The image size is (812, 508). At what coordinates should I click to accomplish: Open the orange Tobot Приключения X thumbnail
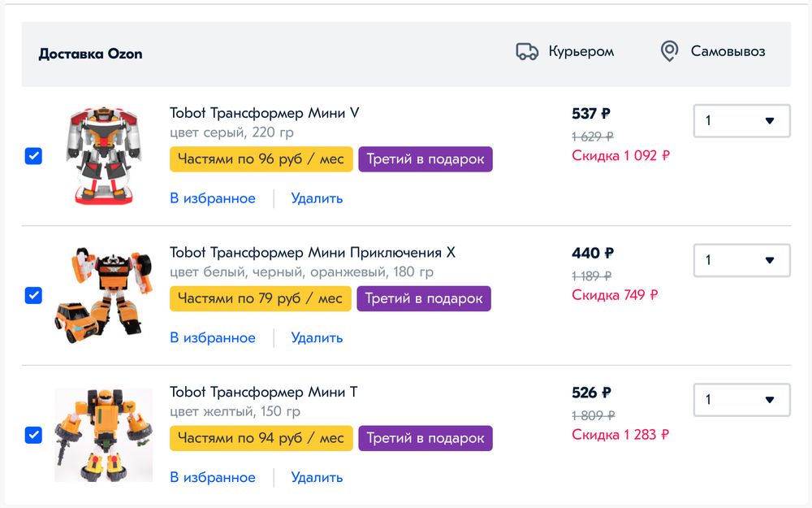(103, 294)
